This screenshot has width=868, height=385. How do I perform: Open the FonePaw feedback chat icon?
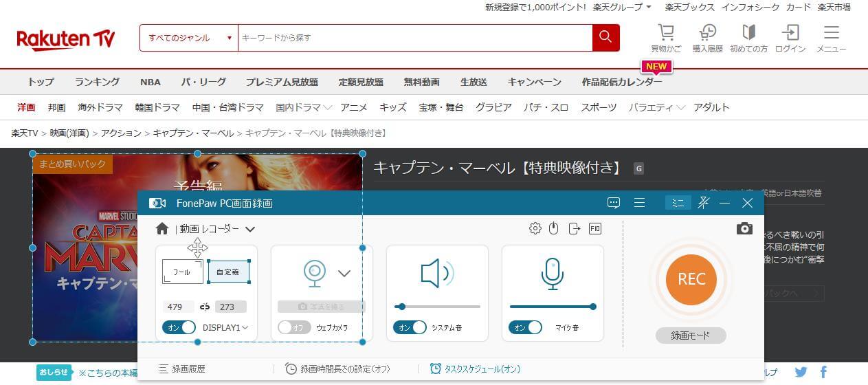[x=614, y=203]
